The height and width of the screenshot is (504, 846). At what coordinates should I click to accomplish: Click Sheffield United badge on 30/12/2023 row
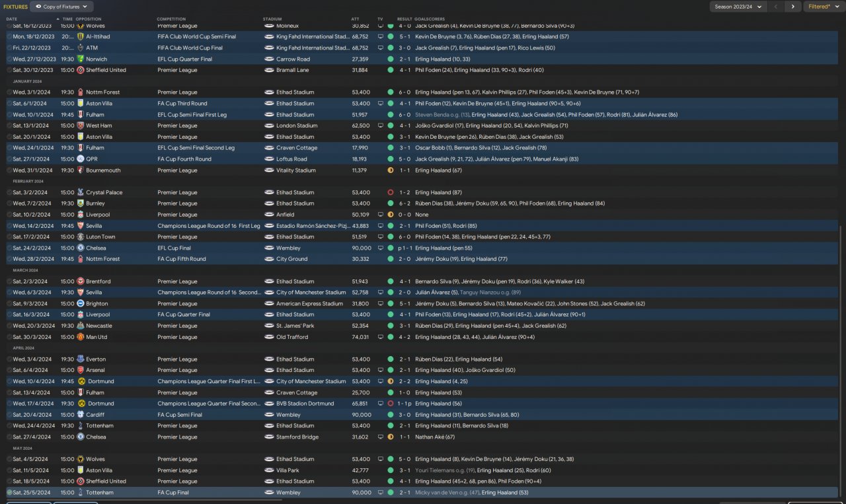pyautogui.click(x=80, y=70)
